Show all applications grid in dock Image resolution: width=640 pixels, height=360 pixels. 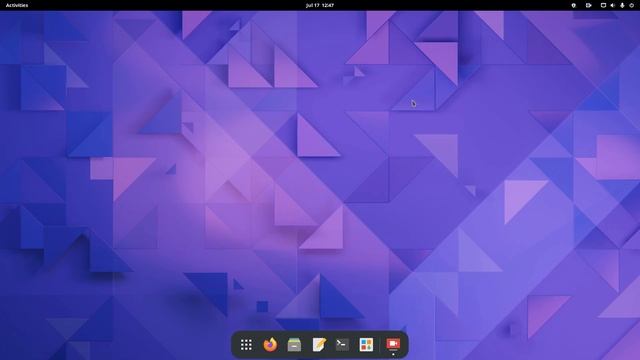click(246, 345)
